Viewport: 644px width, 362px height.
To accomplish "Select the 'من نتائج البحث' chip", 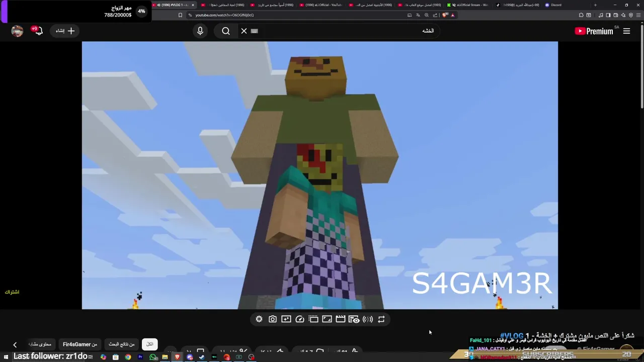I will 122,344.
